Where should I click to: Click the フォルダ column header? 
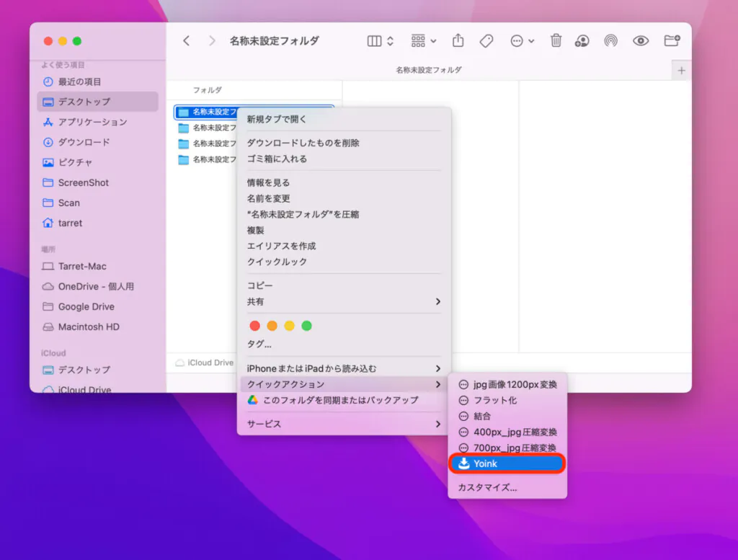tap(207, 90)
